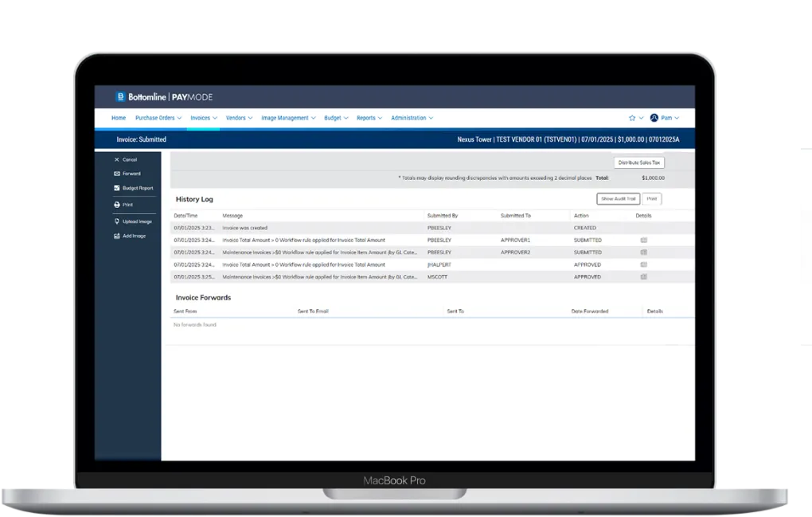Image resolution: width=812 pixels, height=517 pixels.
Task: Click the Show Audit Trail button
Action: (618, 199)
